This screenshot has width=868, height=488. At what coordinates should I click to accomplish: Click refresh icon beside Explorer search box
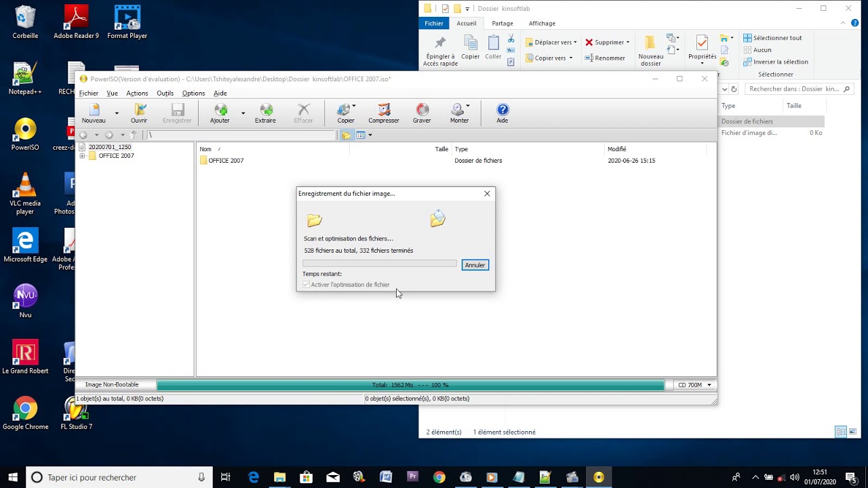click(734, 89)
